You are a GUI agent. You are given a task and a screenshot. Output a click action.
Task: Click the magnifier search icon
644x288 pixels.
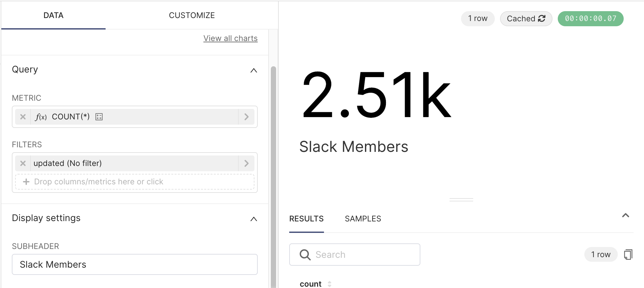(x=305, y=255)
